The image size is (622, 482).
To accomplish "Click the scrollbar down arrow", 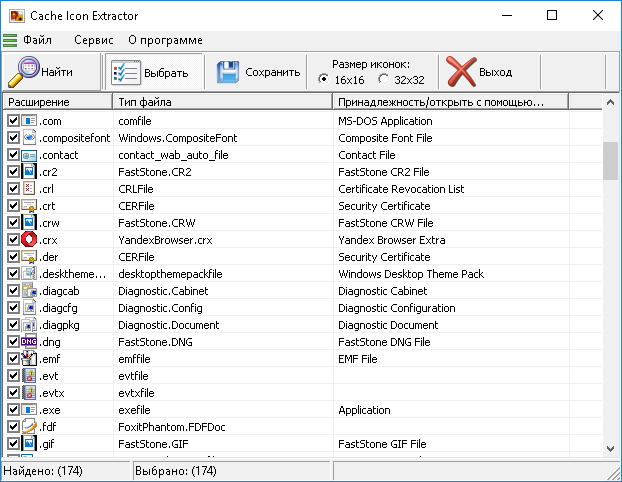I will pos(610,449).
